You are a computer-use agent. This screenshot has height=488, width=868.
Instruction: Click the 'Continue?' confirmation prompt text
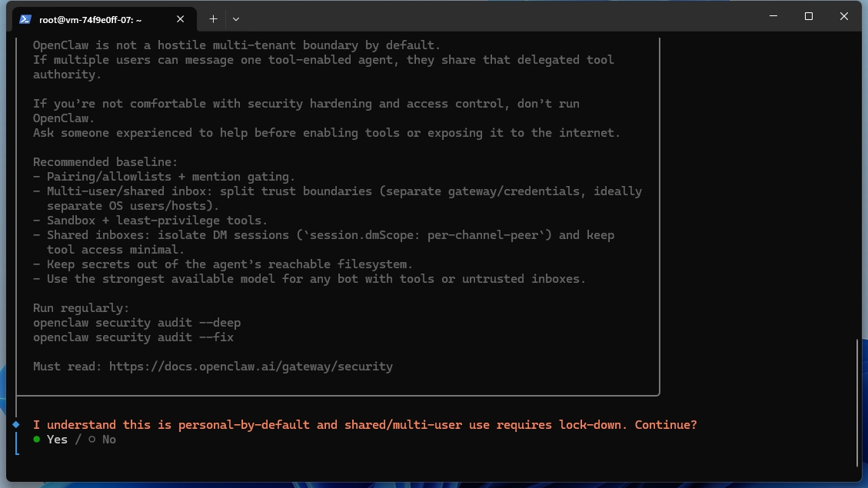point(666,425)
